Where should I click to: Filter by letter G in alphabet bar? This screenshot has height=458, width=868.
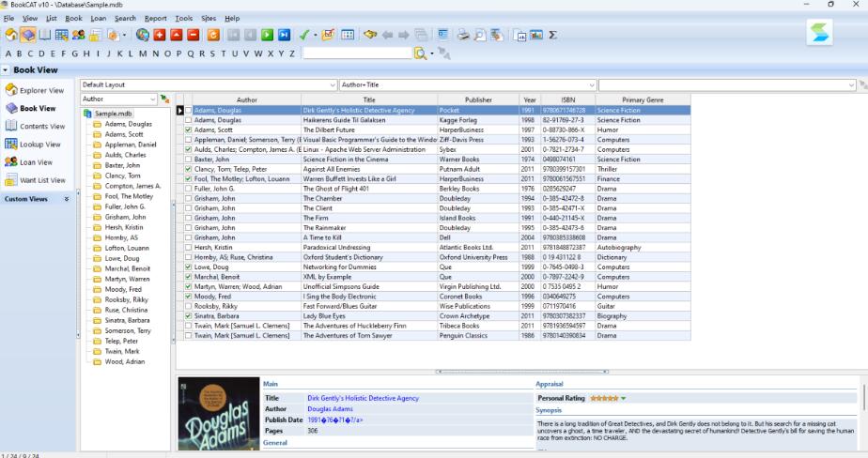pyautogui.click(x=75, y=53)
